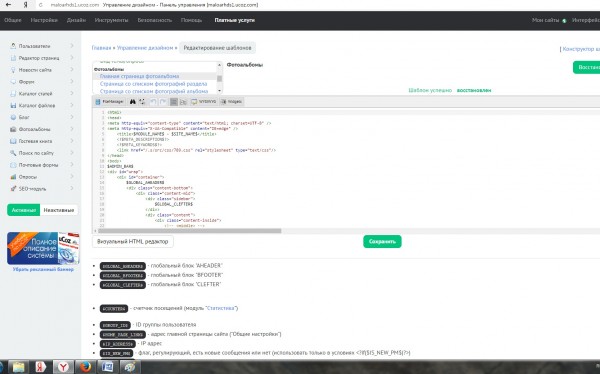Expand the Каталог файлов chevron
Screen dimensions: 600x374
click(x=72, y=105)
